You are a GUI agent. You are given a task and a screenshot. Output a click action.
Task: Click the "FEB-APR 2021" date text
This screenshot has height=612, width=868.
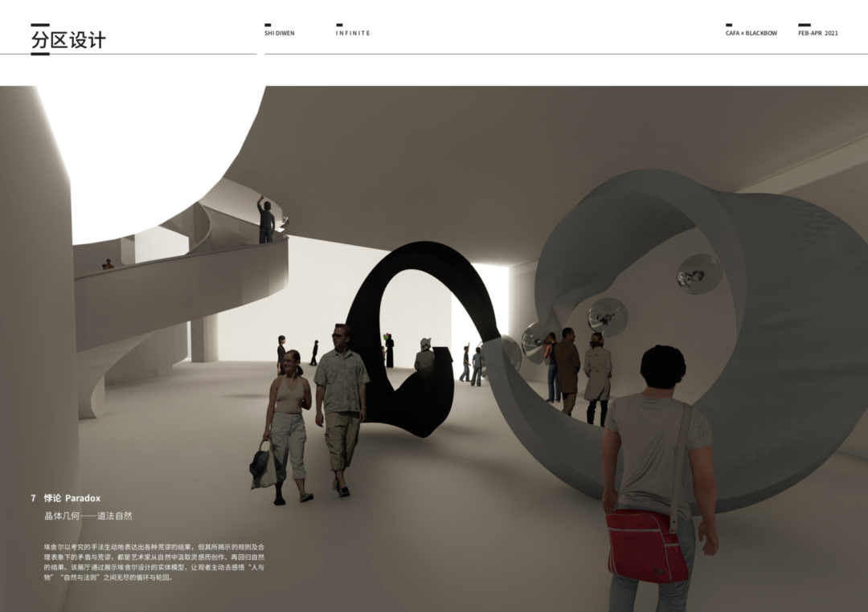[x=817, y=33]
